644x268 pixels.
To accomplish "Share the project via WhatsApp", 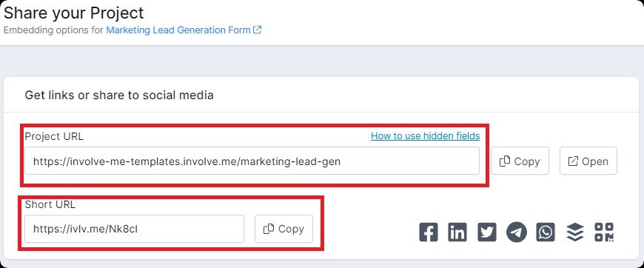I will tap(546, 232).
